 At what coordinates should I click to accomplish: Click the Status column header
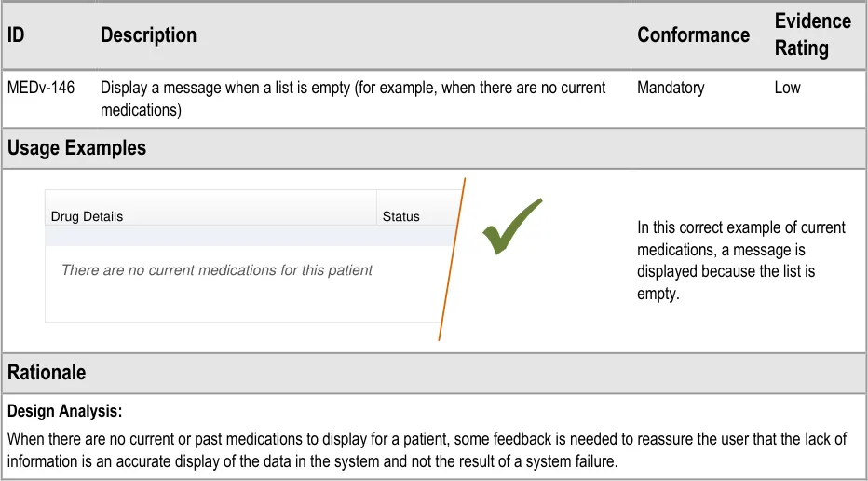pyautogui.click(x=400, y=216)
